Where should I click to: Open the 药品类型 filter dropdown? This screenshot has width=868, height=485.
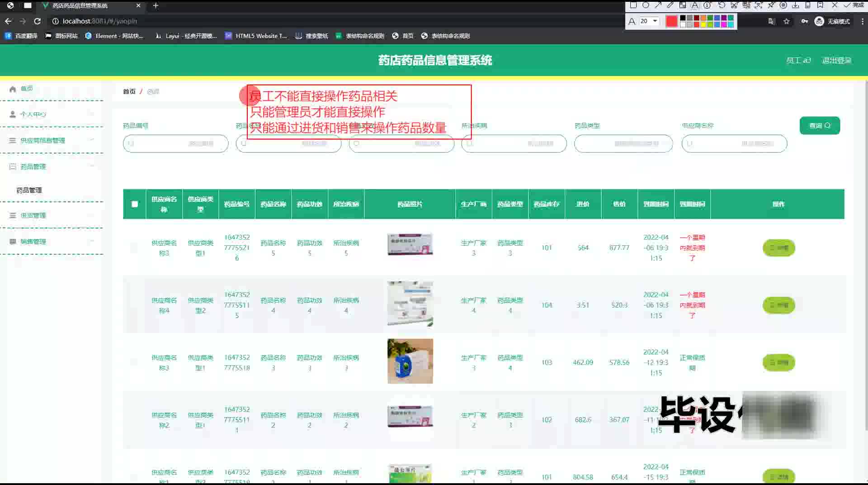point(623,144)
